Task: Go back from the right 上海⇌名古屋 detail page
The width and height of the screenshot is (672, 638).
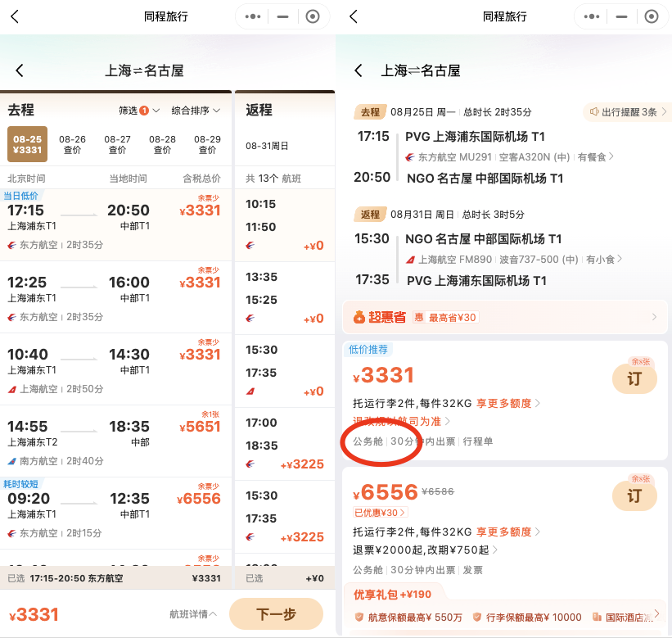Action: pos(359,70)
